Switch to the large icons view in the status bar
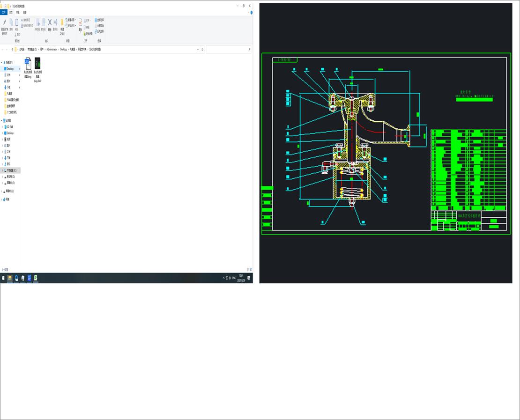 point(251,270)
